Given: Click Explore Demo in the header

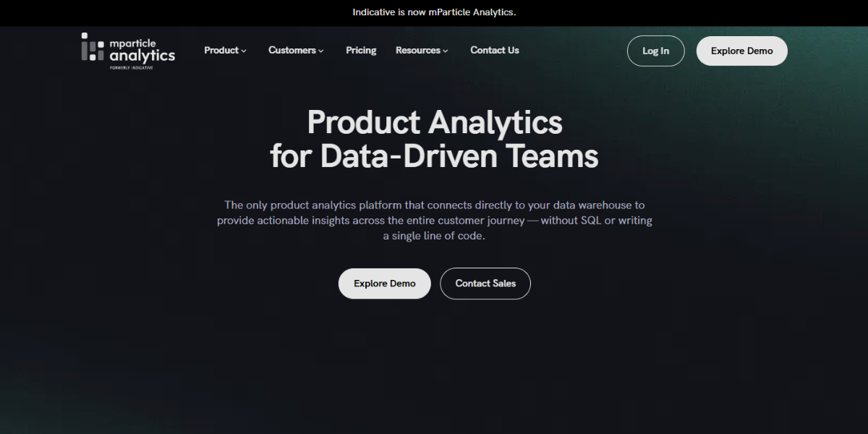Looking at the screenshot, I should point(741,51).
